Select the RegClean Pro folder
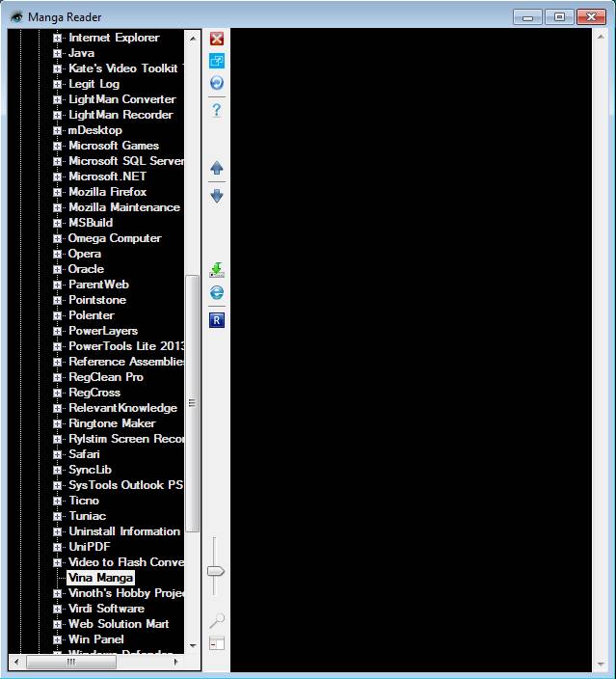Image resolution: width=616 pixels, height=679 pixels. point(106,377)
